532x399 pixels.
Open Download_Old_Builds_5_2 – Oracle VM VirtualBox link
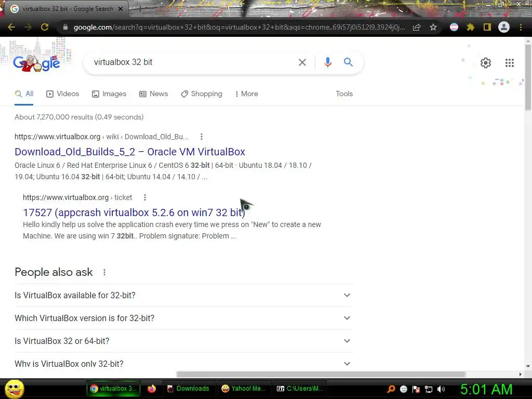[x=129, y=152]
